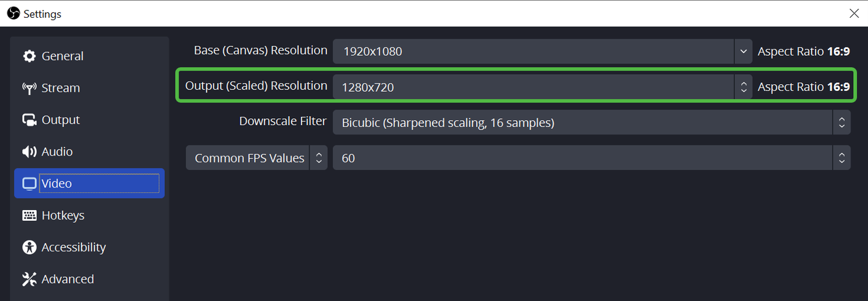Switch to the Advanced settings section
This screenshot has height=301, width=868.
click(67, 279)
